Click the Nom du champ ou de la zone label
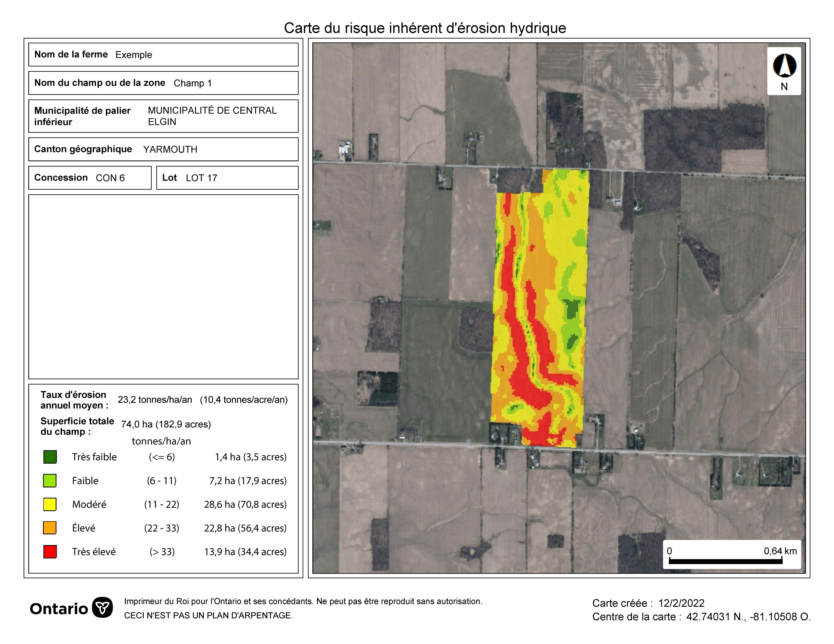834x644 pixels. tap(100, 83)
